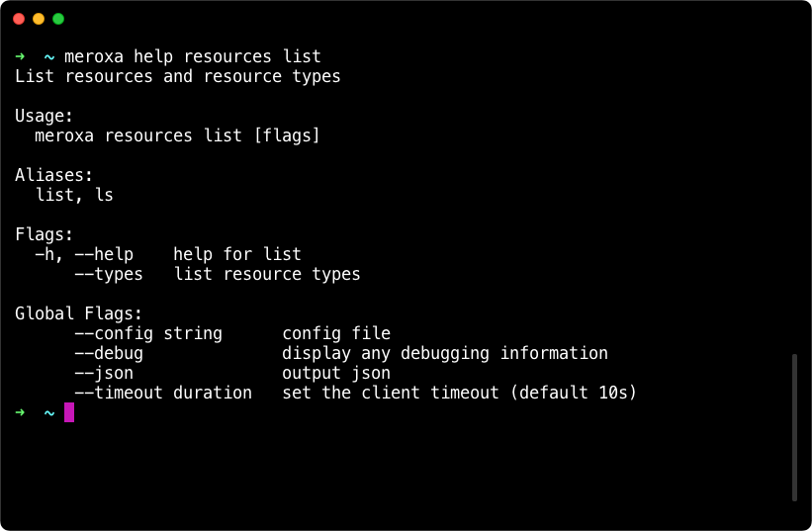Click the '--types' flag text
Viewport: 812px width, 531px height.
pos(109,274)
